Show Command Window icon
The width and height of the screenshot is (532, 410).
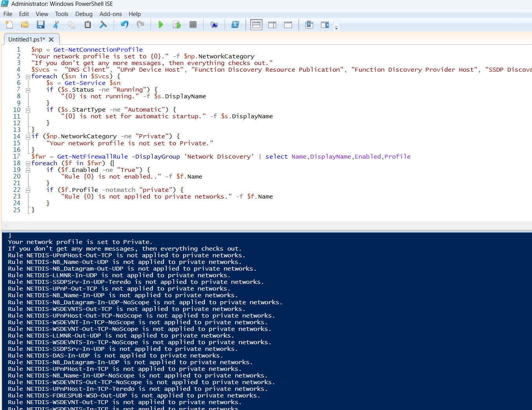tap(309, 25)
